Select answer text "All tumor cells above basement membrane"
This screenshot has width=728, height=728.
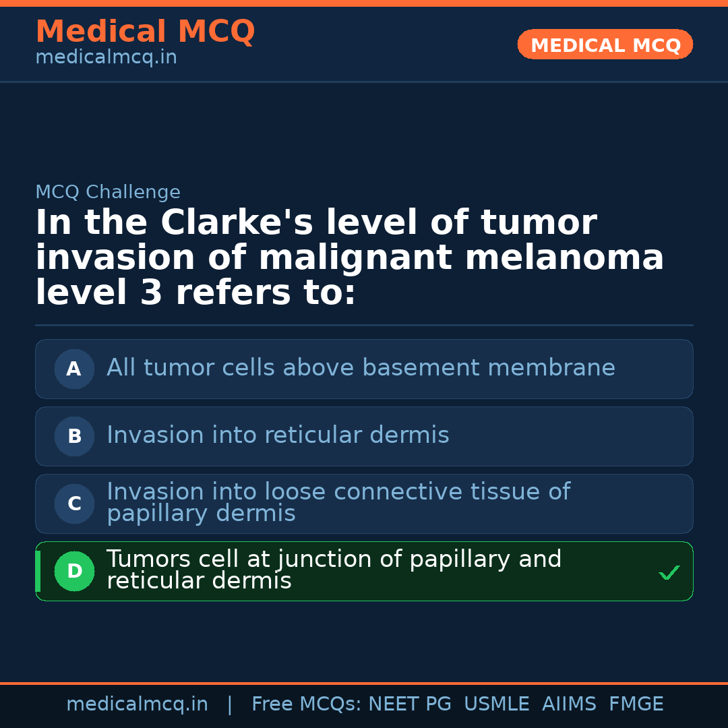[361, 368]
